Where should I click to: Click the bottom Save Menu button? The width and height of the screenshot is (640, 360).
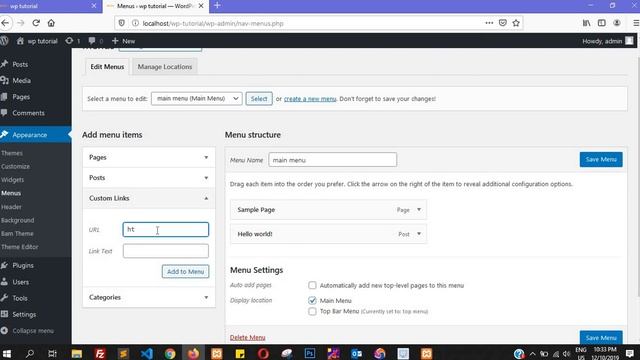[601, 338]
